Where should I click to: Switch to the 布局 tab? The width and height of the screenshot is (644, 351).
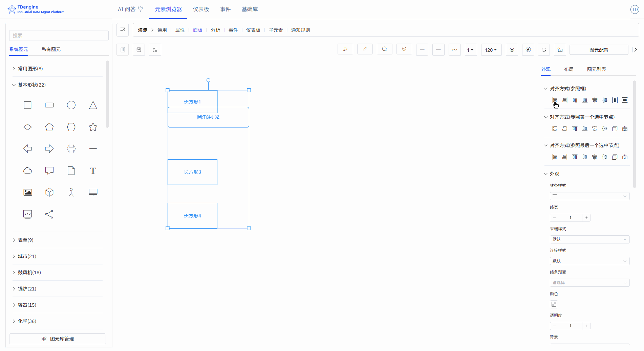(x=568, y=69)
